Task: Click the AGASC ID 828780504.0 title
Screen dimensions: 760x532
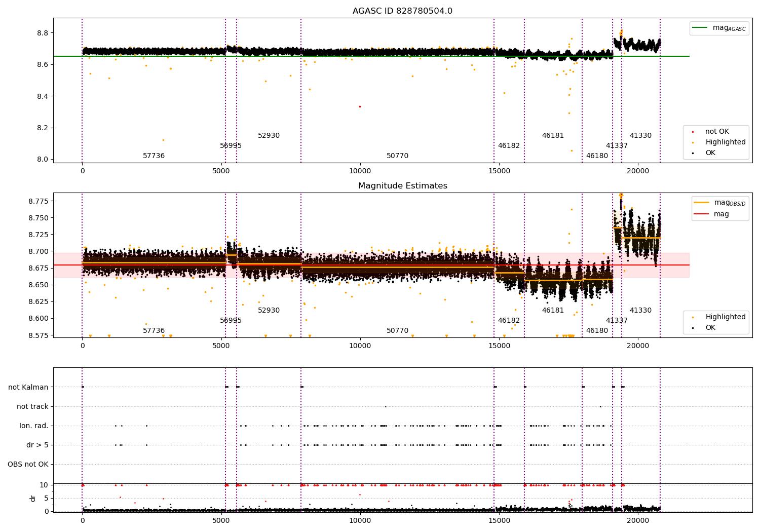Action: pos(402,11)
